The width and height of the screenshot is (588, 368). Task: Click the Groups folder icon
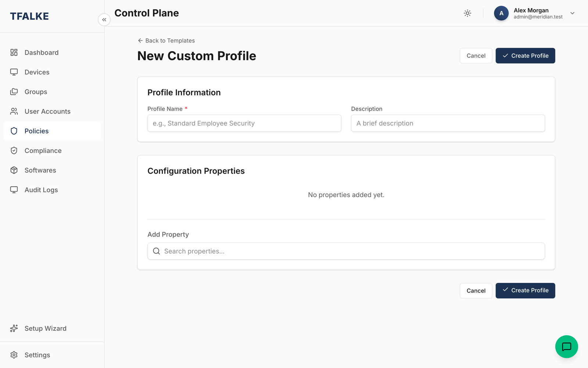click(x=14, y=92)
